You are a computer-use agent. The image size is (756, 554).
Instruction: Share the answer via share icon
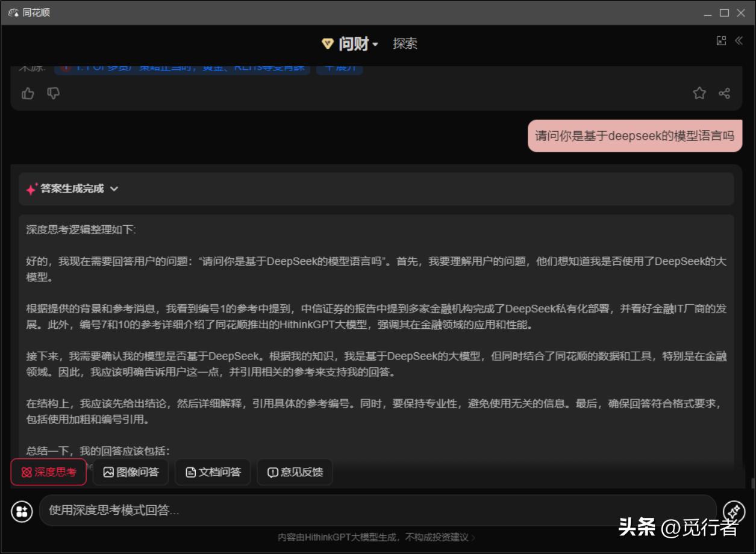click(x=724, y=93)
